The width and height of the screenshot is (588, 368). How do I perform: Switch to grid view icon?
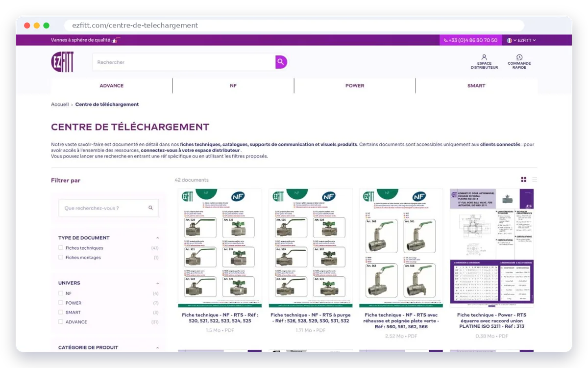(x=523, y=180)
